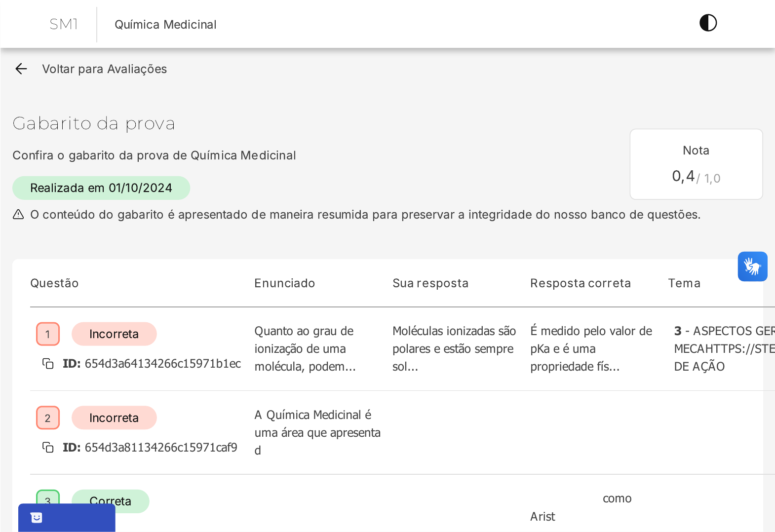Click the SM1 logo
The image size is (775, 532).
(x=64, y=24)
